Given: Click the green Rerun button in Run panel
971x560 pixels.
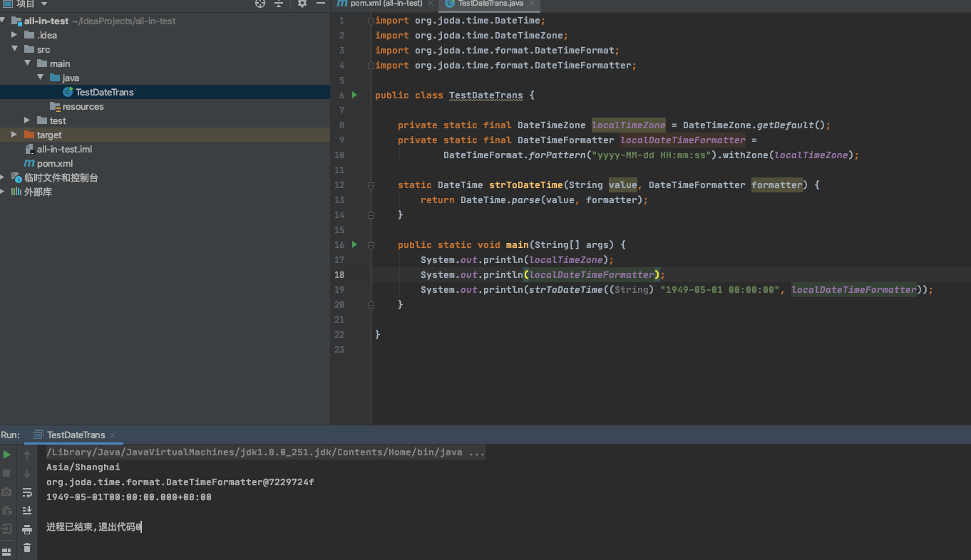Looking at the screenshot, I should point(7,455).
